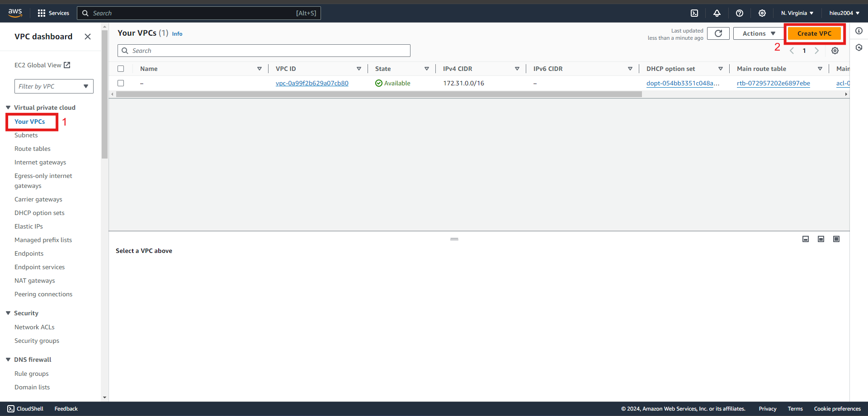Screen dimensions: 868x416
Task: Open the help question mark icon
Action: (x=740, y=13)
